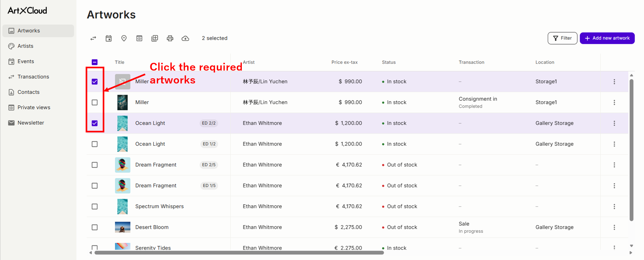
Task: Click the '$ 2,275.00' price in Desert Bloom row
Action: click(348, 227)
